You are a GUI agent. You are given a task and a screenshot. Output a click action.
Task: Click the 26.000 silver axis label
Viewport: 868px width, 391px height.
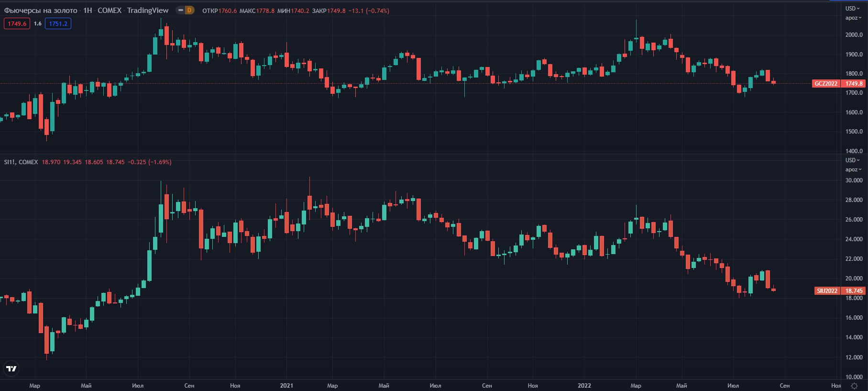(854, 220)
